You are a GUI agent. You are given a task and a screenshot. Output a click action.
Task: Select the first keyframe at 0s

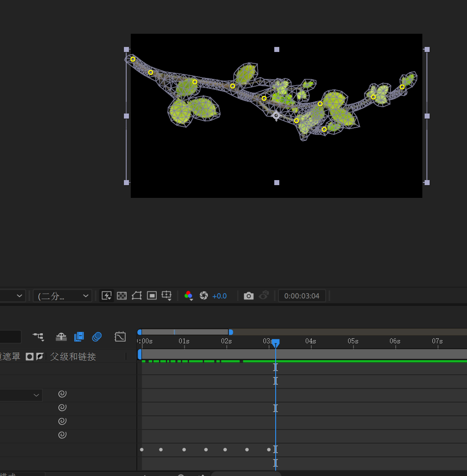coord(142,450)
